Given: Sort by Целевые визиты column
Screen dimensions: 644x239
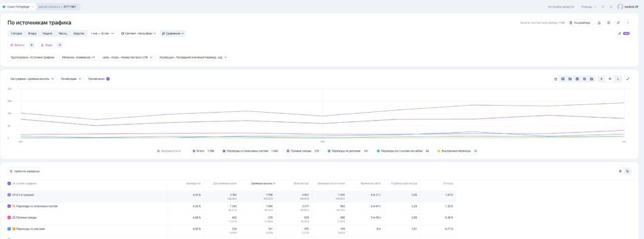Looking at the screenshot, I should click(x=263, y=184).
